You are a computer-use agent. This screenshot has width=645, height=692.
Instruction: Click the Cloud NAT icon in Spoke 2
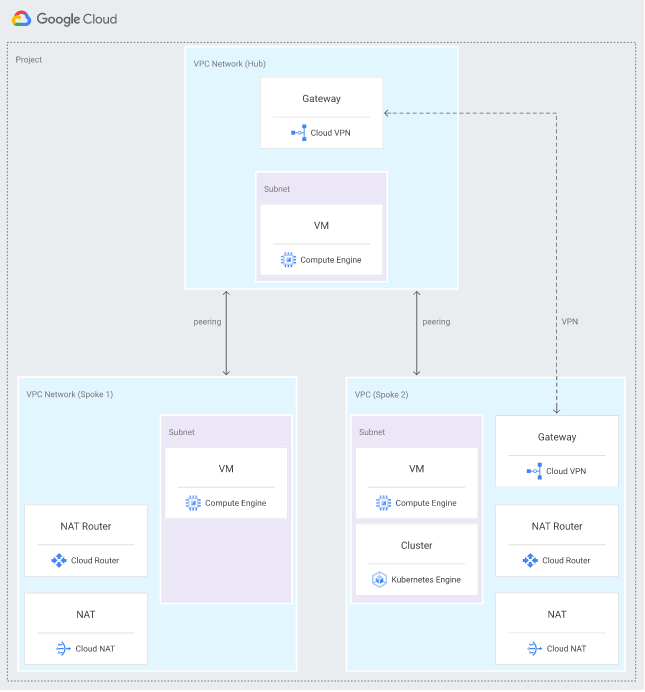coord(534,649)
